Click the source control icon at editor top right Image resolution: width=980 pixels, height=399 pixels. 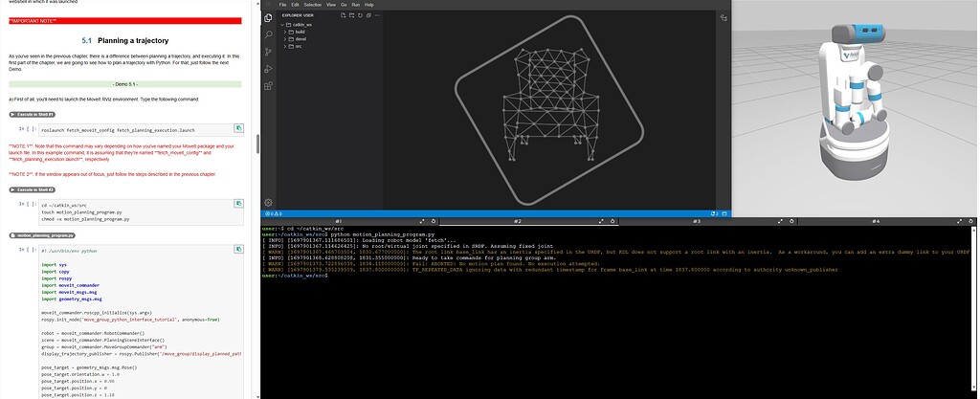(724, 18)
